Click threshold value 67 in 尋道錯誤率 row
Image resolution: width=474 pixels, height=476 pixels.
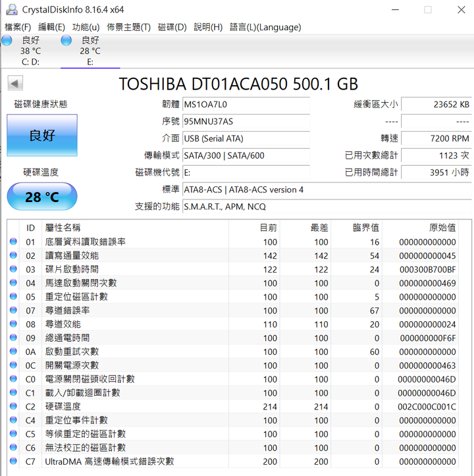375,311
